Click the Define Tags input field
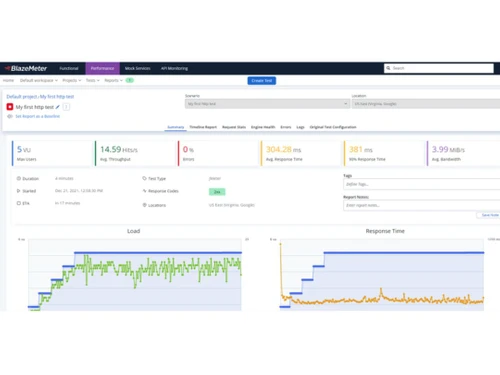The width and height of the screenshot is (500, 375). click(422, 184)
